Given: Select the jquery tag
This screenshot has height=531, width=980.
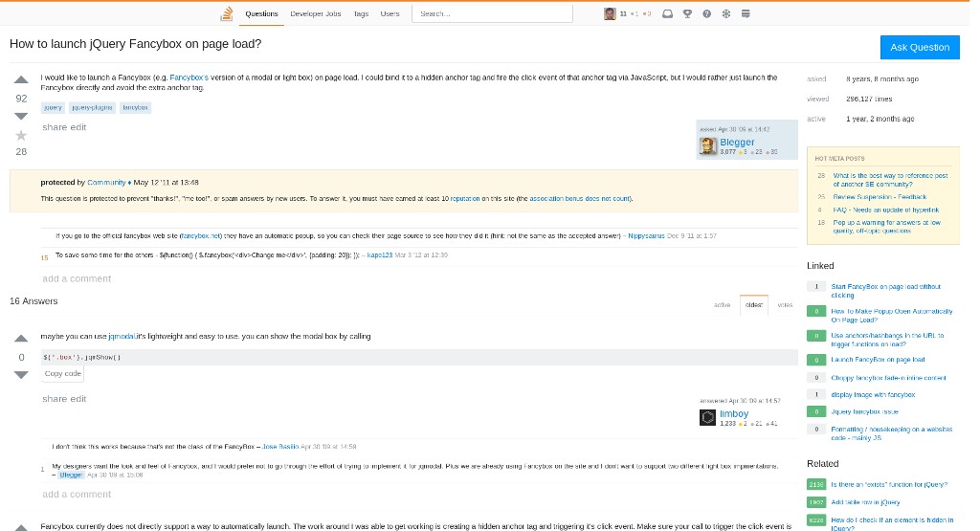Looking at the screenshot, I should pos(54,107).
